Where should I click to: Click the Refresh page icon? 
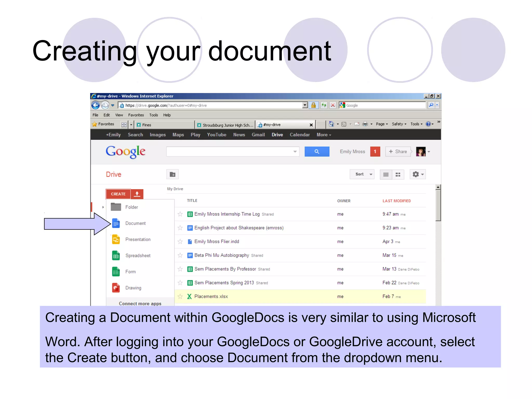(324, 105)
